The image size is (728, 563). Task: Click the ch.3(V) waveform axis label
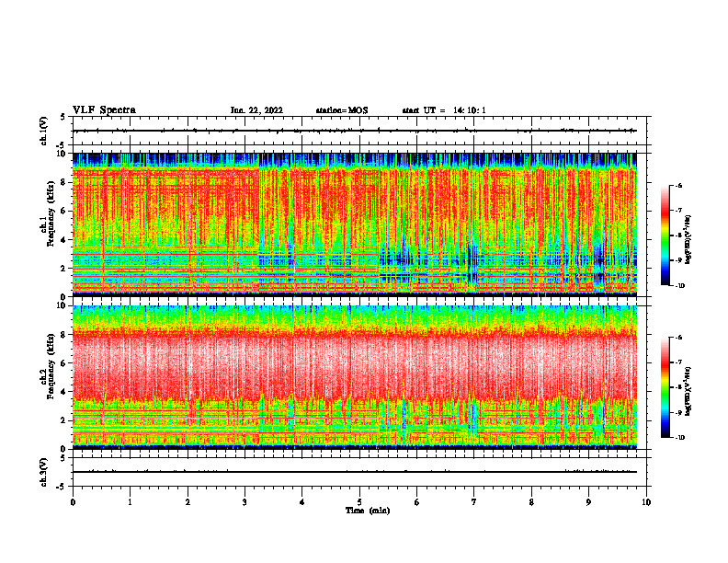point(44,472)
